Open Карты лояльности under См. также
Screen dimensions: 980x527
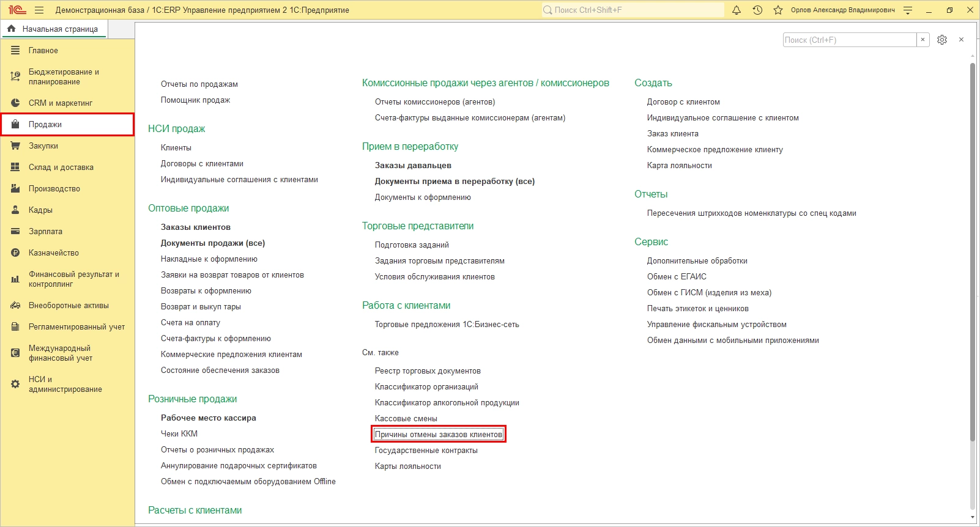click(x=408, y=466)
